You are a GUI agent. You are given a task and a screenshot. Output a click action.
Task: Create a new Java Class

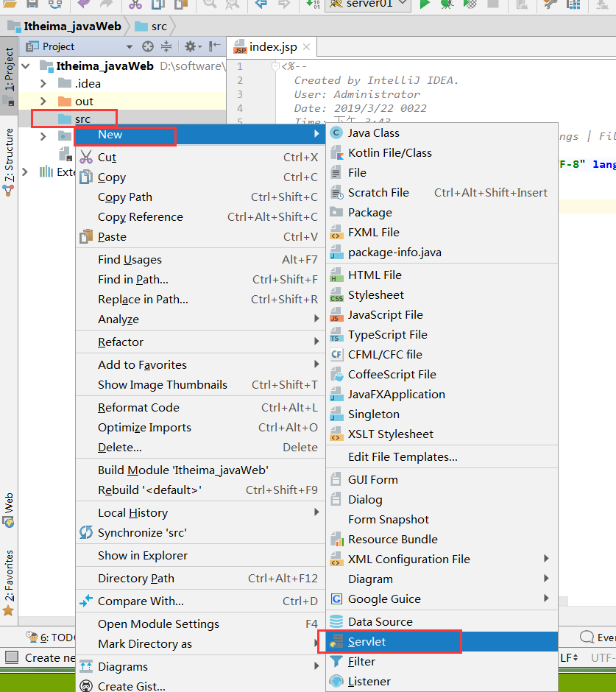(x=442, y=133)
